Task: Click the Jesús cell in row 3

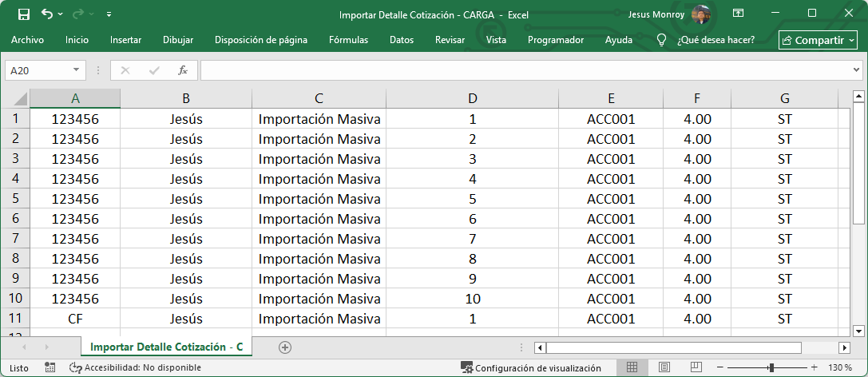Action: tap(186, 159)
